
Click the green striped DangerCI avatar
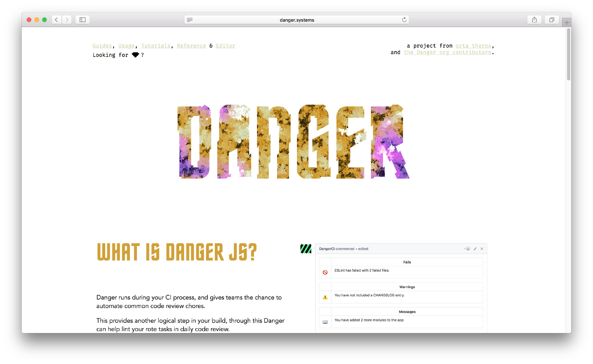click(306, 249)
